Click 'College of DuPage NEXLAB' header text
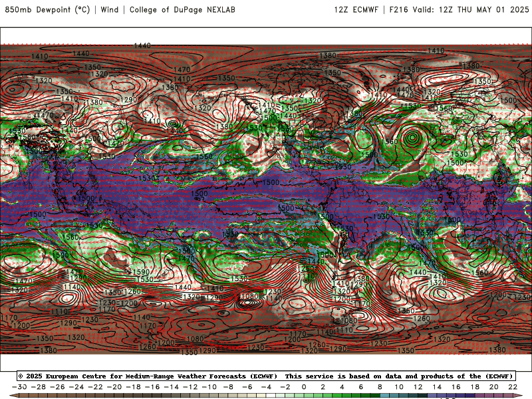Viewport: 532px width, 399px height. point(182,9)
